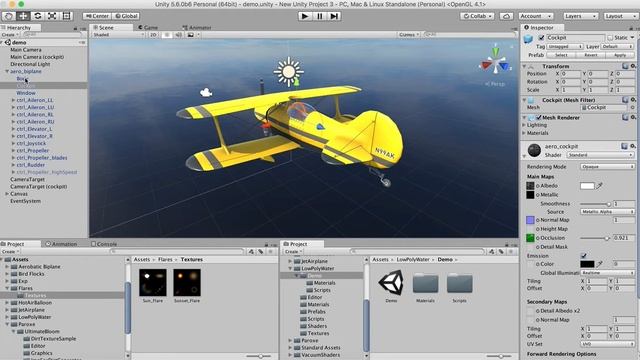Click the prefab Revert button
Screen dimensions: 640x360
(x=591, y=55)
